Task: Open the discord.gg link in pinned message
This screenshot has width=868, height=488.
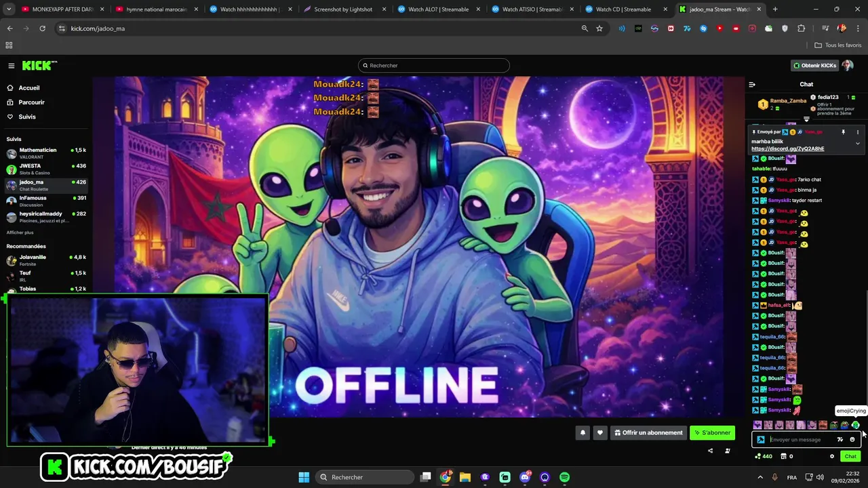Action: point(788,148)
